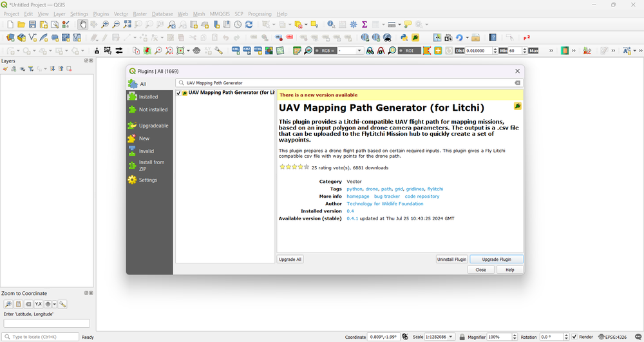This screenshot has width=644, height=342.
Task: Click the plugin search input field
Action: 349,83
